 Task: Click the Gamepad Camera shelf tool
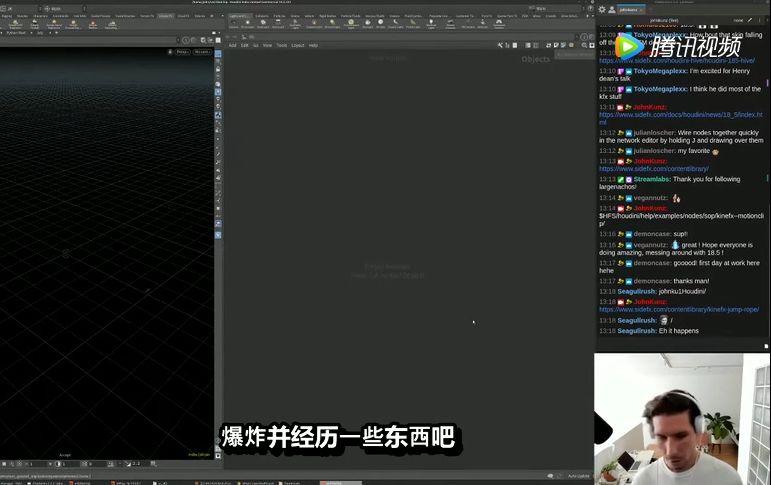pos(499,24)
